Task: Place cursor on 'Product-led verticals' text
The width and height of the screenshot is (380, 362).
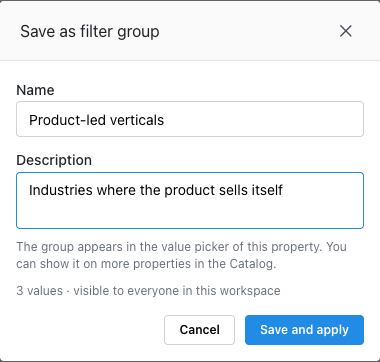Action: coord(96,120)
